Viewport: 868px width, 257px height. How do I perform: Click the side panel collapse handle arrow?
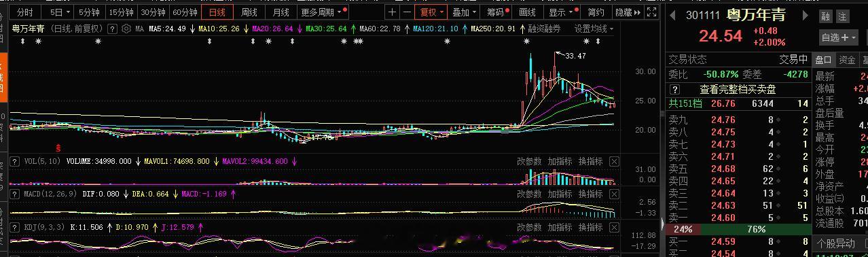coord(663,224)
